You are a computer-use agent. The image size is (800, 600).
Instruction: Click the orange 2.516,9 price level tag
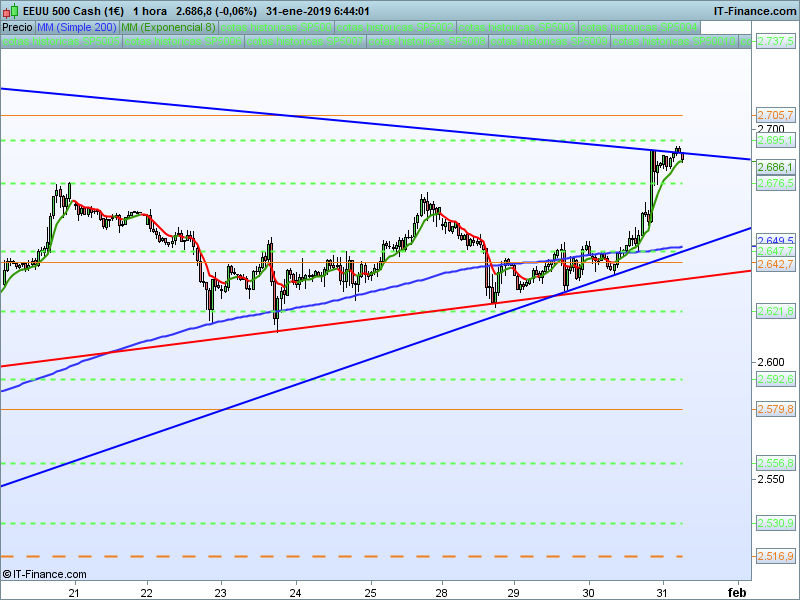pos(775,556)
